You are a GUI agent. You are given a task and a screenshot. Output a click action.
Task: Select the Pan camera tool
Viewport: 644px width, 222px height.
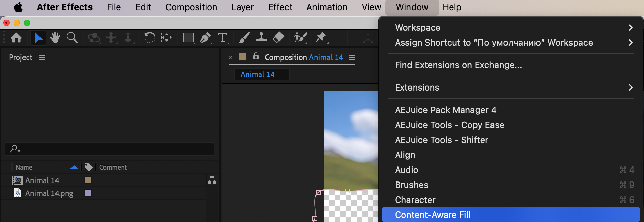click(x=111, y=38)
